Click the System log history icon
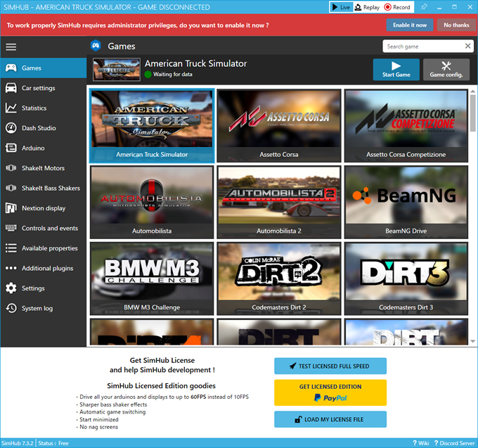The height and width of the screenshot is (448, 478). tap(11, 308)
